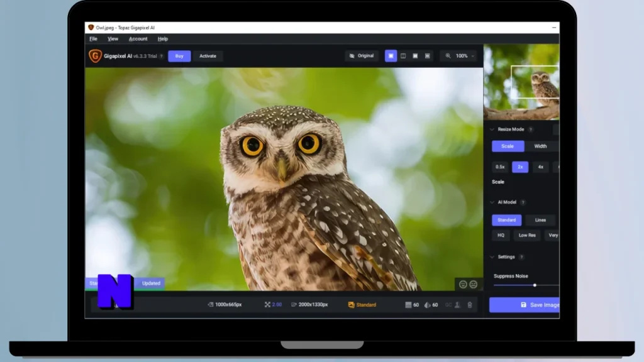This screenshot has height=362, width=644.
Task: Click the Updated status label
Action: click(x=151, y=283)
